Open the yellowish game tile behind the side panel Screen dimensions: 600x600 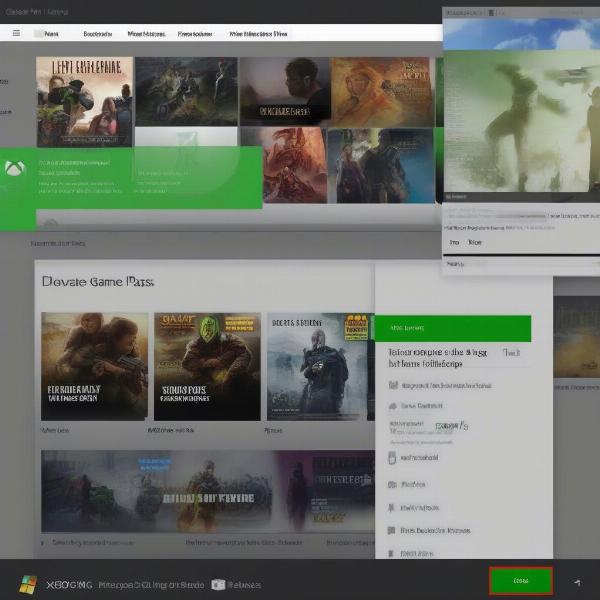point(577,337)
